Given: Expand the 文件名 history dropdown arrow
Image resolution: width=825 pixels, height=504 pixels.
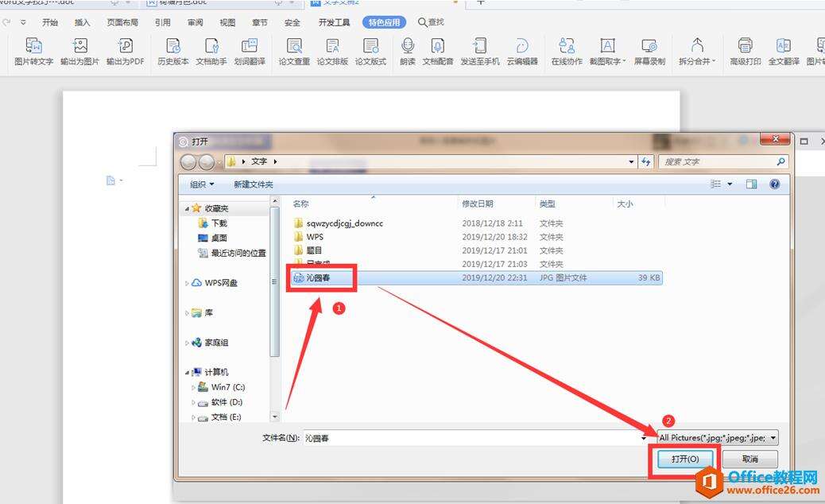Looking at the screenshot, I should coord(644,438).
